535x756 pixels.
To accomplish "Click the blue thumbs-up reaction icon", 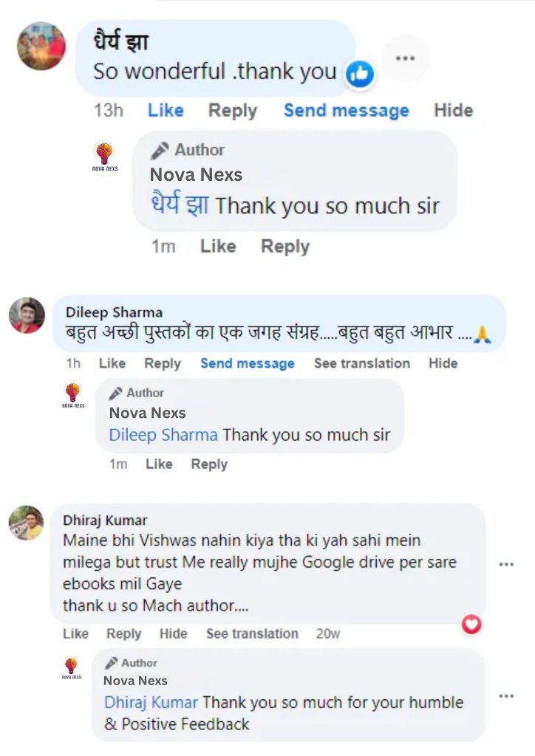I will click(360, 74).
